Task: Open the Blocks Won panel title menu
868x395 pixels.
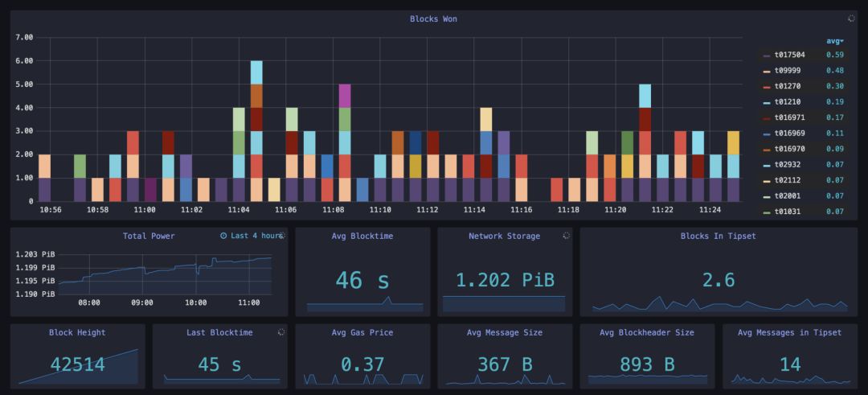Action: tap(433, 19)
